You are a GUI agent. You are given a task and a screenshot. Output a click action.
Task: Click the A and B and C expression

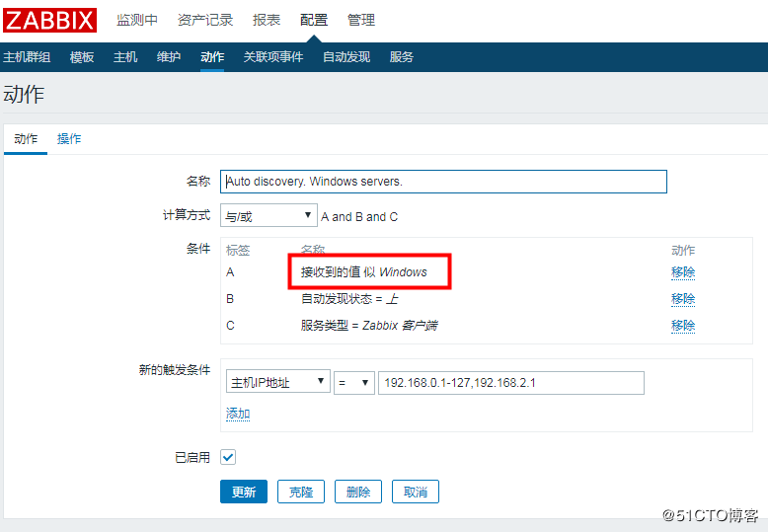(x=359, y=217)
